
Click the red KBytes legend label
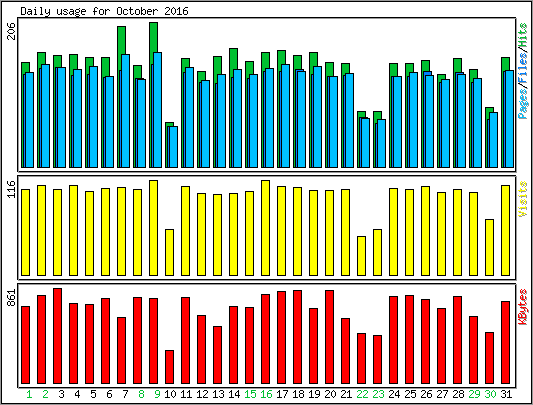point(523,307)
